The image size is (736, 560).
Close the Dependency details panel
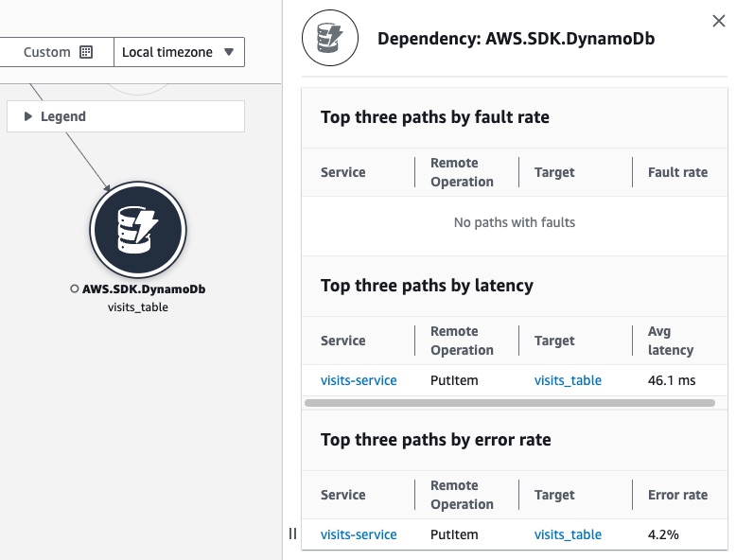719,22
